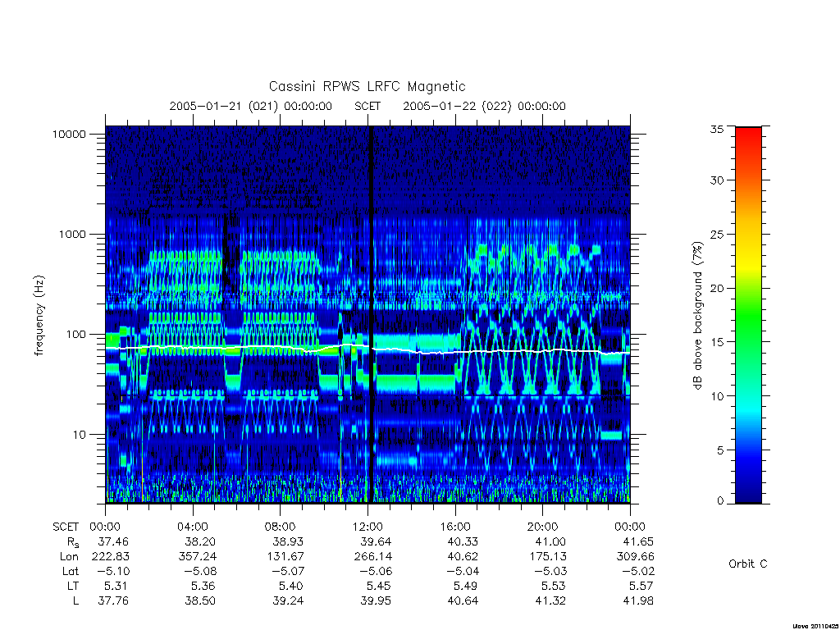Screen dimensions: 840x630
Task: Click the longitude value 309.66
Action: (636, 557)
